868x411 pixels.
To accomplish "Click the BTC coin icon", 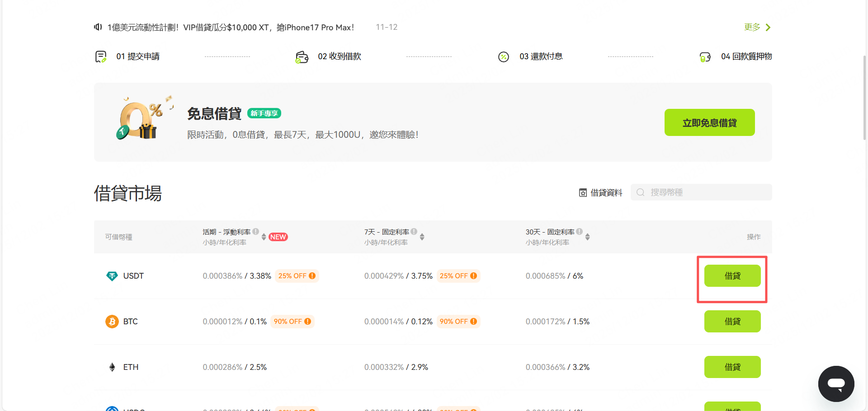I will point(112,321).
